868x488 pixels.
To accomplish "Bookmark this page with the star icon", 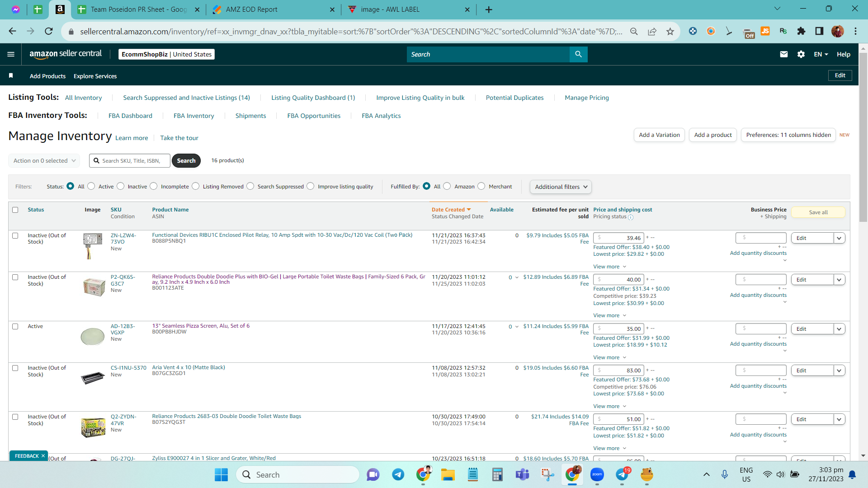I will [670, 31].
